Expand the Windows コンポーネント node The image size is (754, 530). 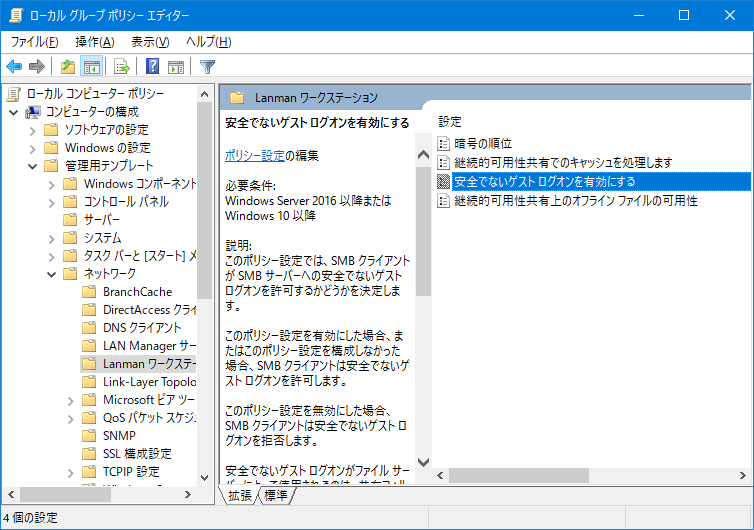tap(52, 185)
